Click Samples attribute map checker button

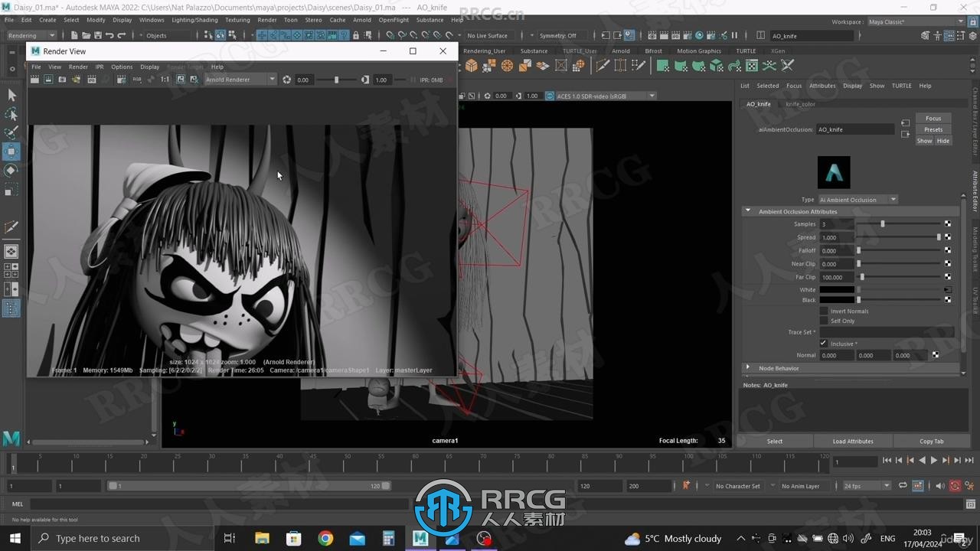(x=948, y=224)
